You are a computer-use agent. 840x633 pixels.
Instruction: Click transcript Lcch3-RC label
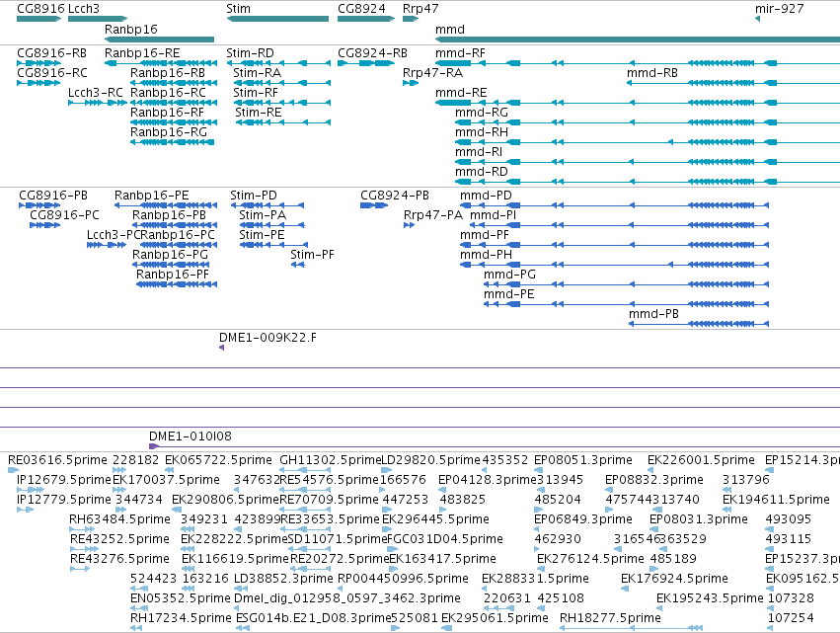coord(96,93)
